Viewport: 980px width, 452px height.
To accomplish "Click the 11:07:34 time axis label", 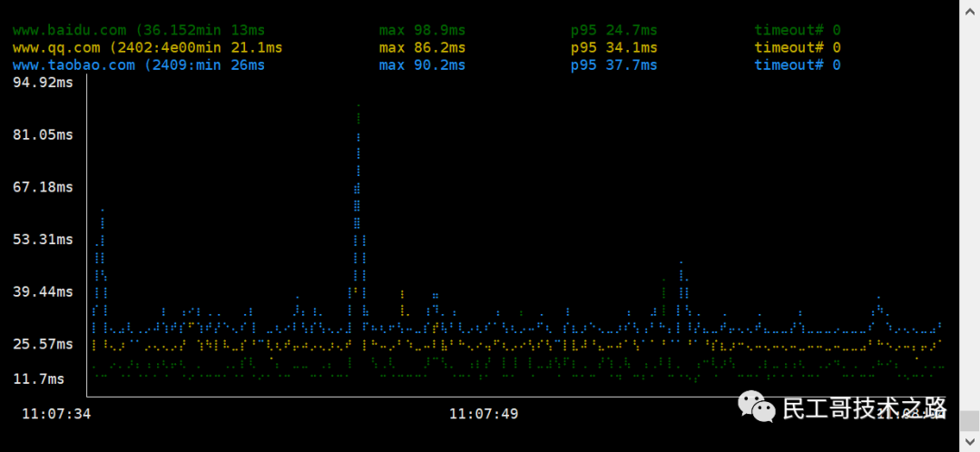I will tap(56, 414).
